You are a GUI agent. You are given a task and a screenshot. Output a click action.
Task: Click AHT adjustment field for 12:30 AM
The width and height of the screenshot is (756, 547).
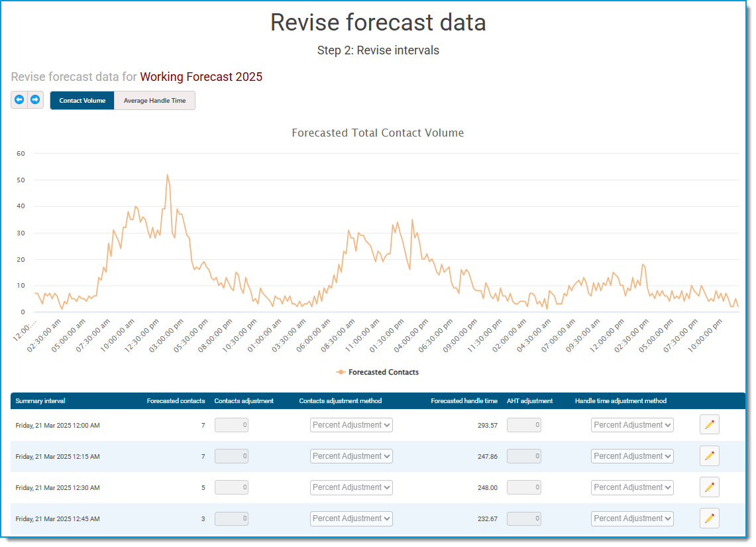tap(523, 488)
